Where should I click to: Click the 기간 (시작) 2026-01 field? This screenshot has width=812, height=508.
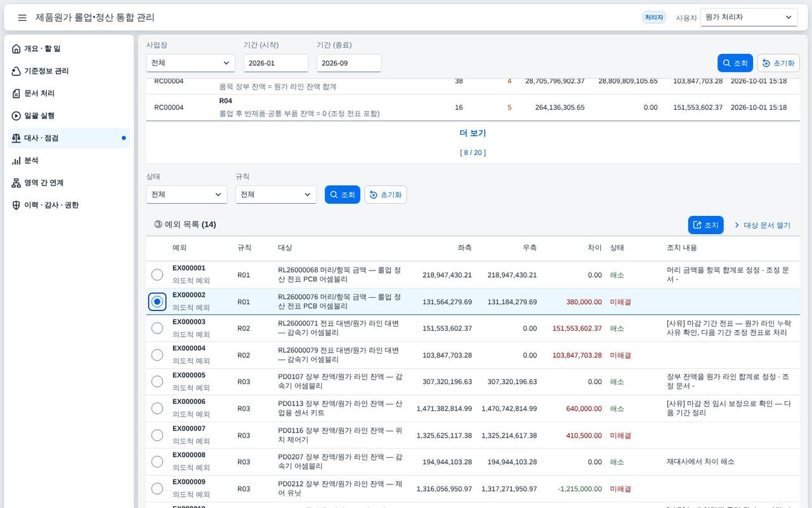[x=276, y=63]
